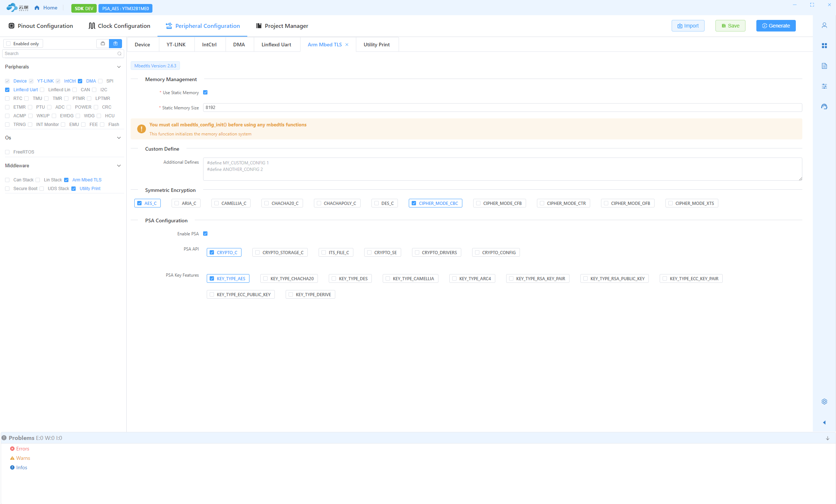Click the Generate button

click(x=776, y=26)
